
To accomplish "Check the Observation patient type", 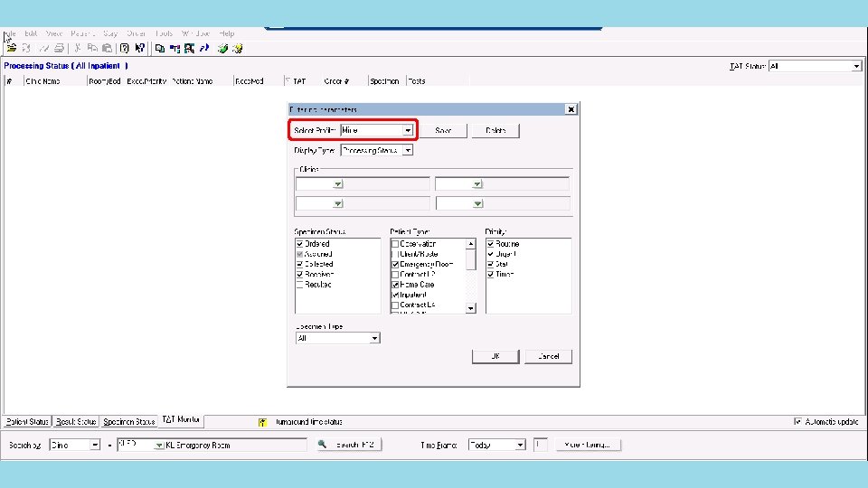I will tap(395, 243).
